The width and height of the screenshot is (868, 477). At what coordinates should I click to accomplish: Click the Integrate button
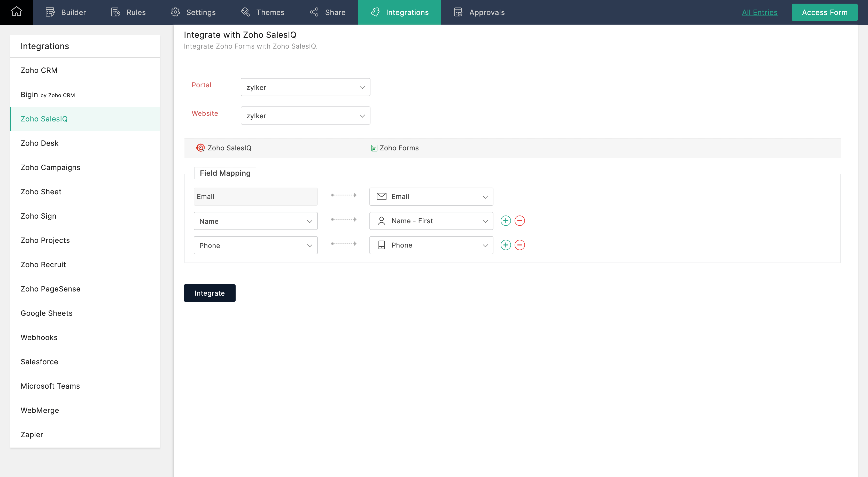[x=210, y=293]
